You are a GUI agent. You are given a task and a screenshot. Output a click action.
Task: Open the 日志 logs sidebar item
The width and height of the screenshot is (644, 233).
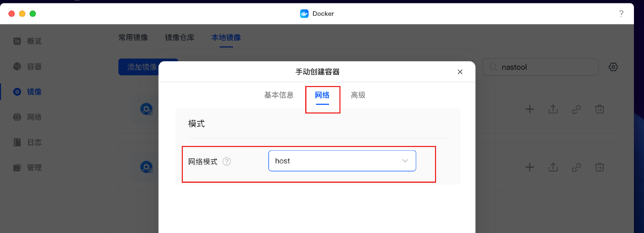[28, 143]
